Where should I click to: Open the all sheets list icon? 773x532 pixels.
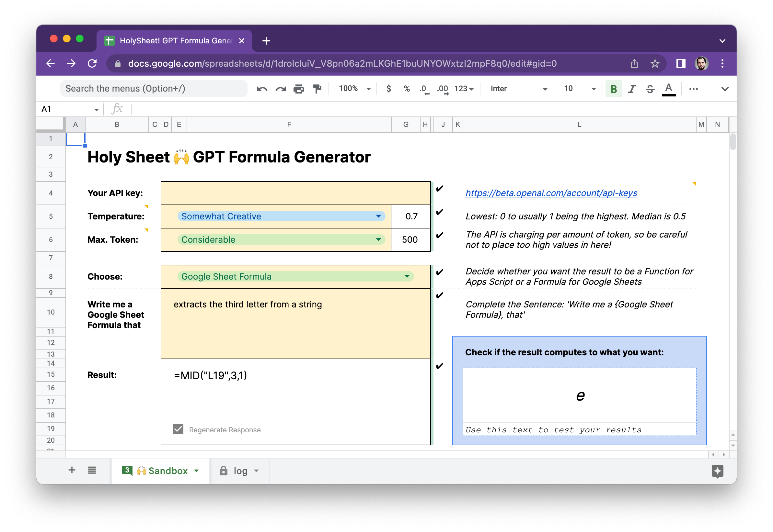[92, 470]
